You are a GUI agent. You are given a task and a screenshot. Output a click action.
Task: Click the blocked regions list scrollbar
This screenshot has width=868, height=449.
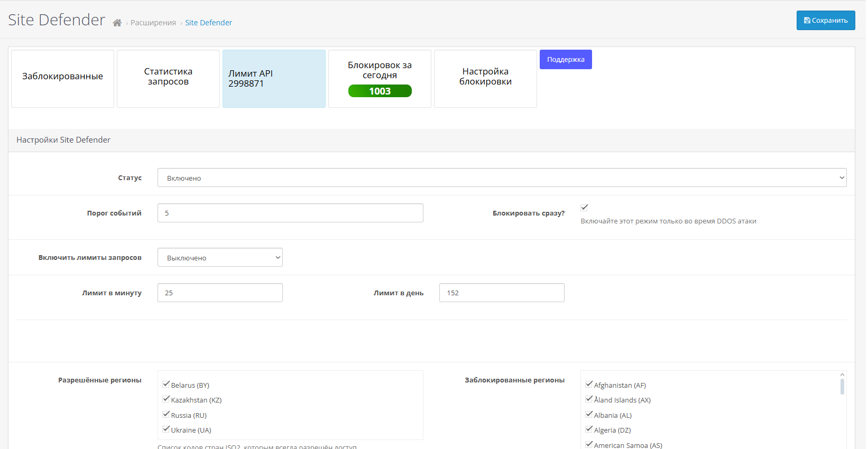[842, 387]
